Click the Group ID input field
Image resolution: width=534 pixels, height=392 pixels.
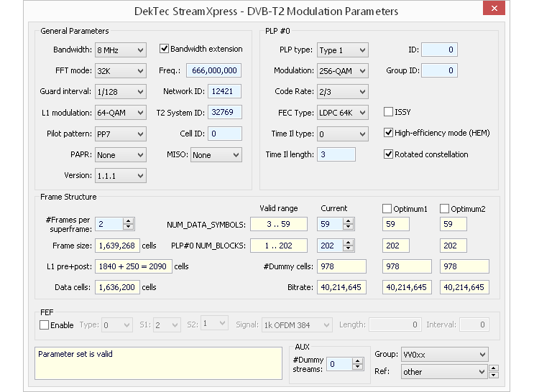click(439, 70)
